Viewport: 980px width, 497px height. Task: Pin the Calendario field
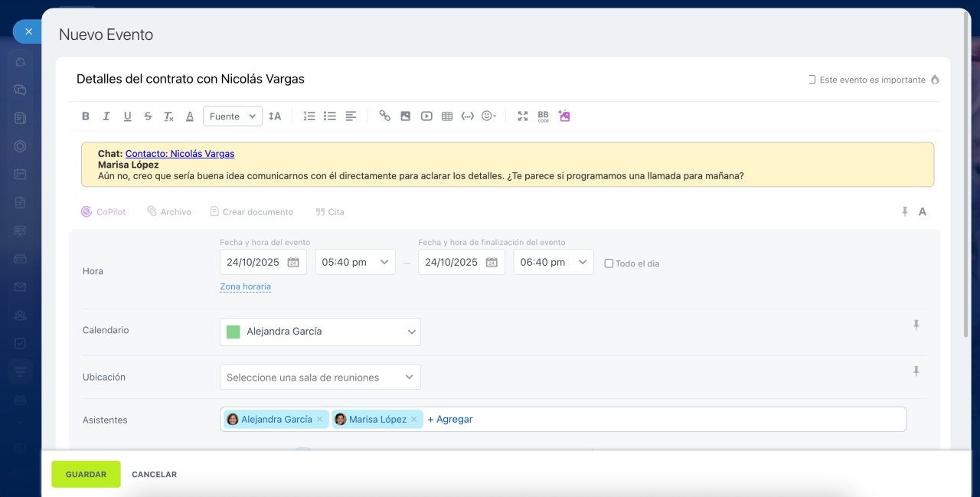(x=916, y=325)
